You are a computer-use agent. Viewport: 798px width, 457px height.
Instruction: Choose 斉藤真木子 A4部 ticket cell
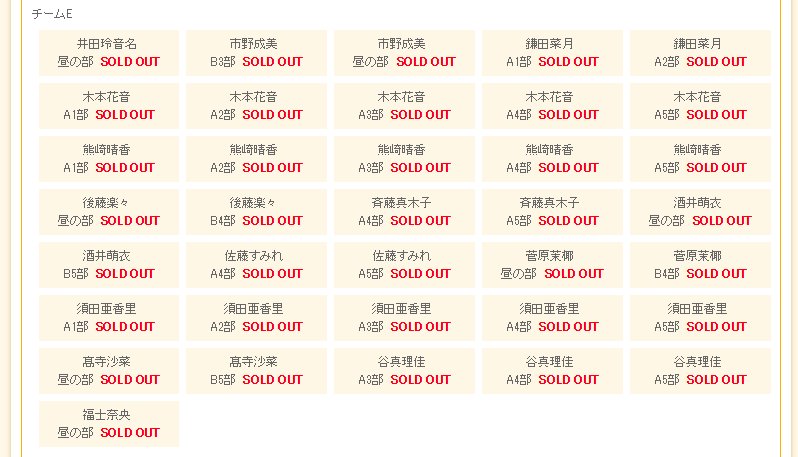pos(405,212)
